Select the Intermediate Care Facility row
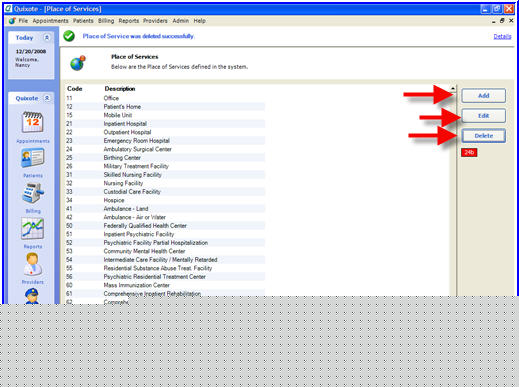519x387 pixels. coord(165,260)
